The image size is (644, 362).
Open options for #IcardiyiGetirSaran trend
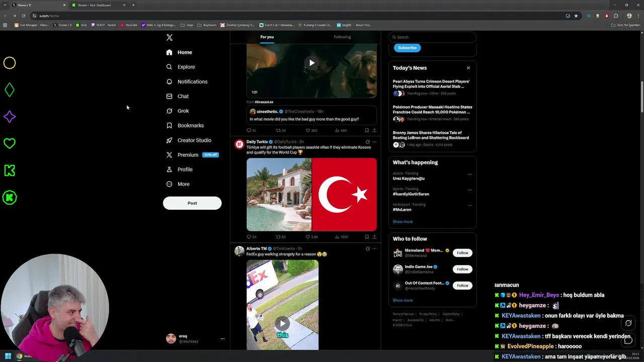[x=470, y=190]
